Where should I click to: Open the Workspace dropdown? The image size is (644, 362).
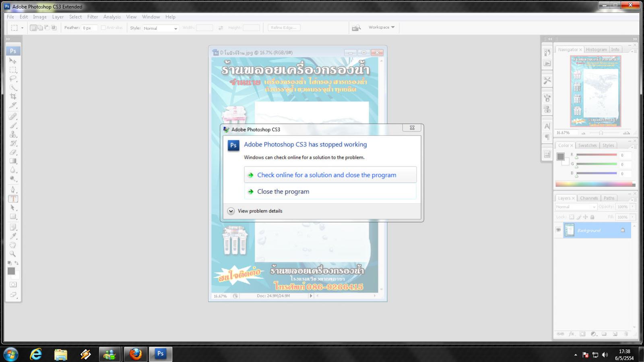[382, 27]
